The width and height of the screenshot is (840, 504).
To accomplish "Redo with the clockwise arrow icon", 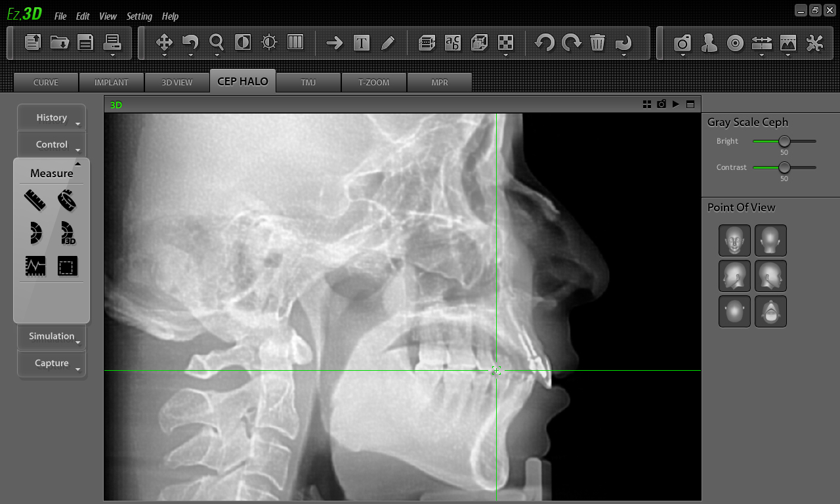I will point(572,43).
